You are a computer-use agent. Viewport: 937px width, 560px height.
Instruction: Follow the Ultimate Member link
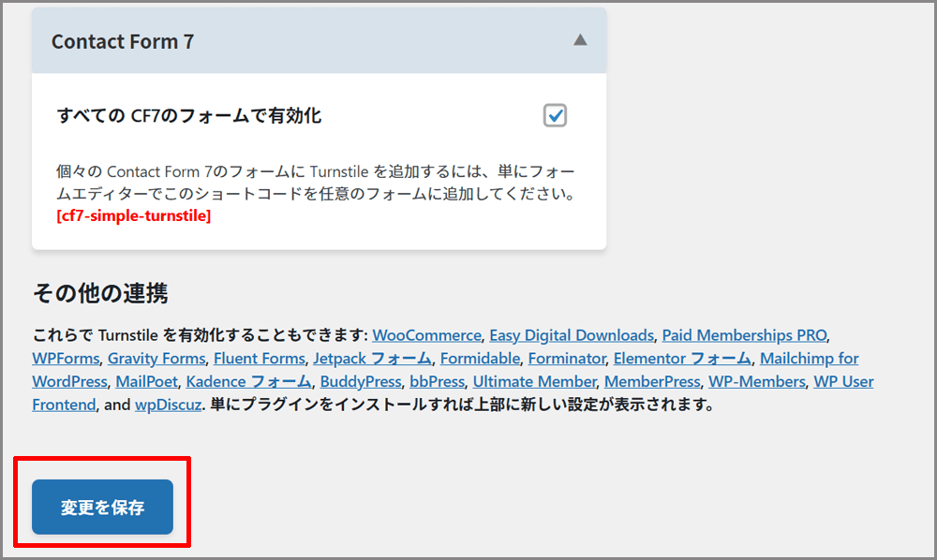click(x=534, y=382)
